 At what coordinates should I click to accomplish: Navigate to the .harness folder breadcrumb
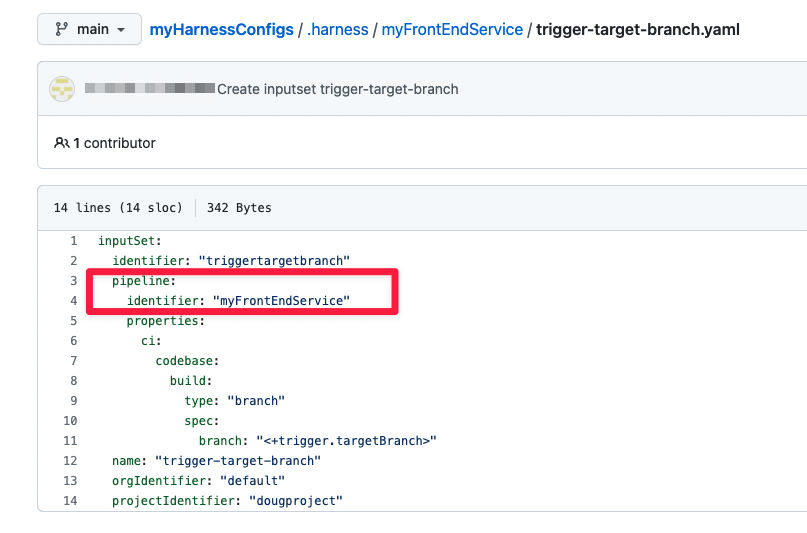tap(338, 29)
